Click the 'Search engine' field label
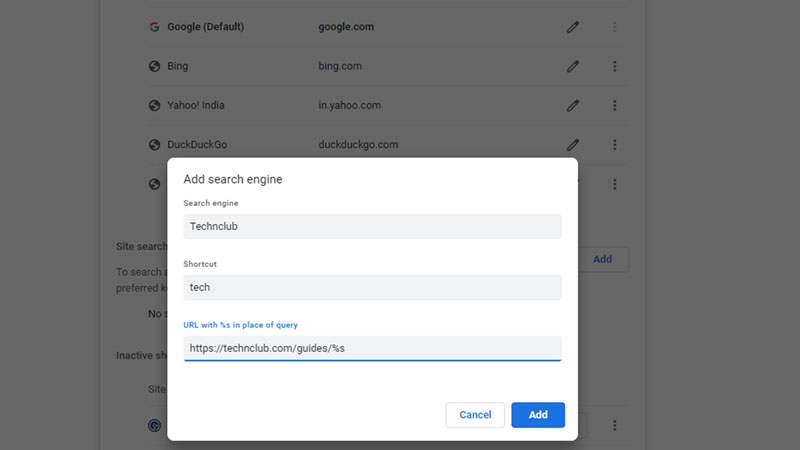This screenshot has height=450, width=800. tap(211, 203)
